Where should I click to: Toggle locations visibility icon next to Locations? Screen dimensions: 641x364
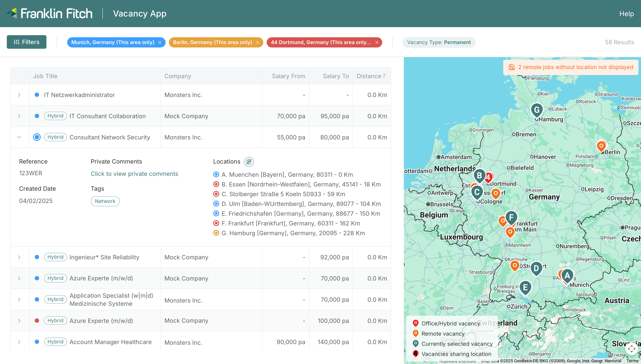pos(249,162)
